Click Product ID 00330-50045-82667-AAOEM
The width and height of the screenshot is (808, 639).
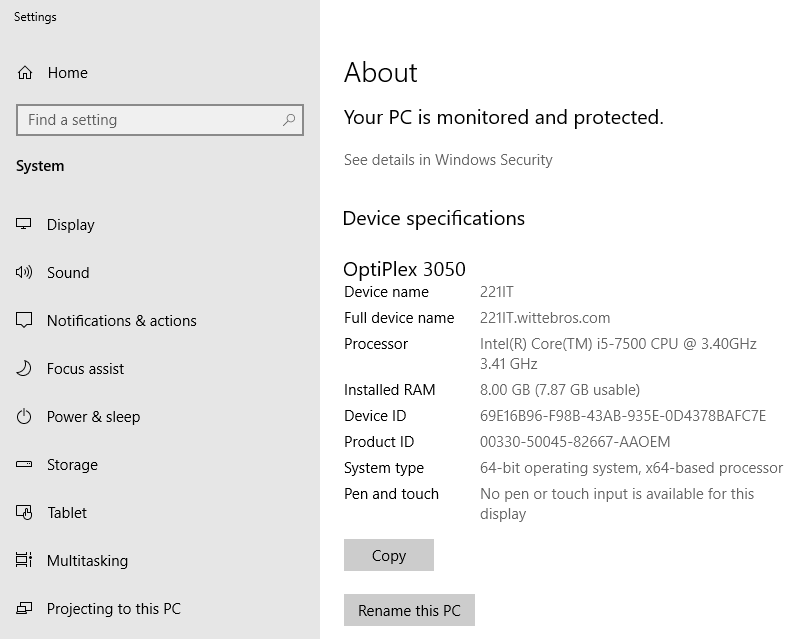(x=575, y=442)
